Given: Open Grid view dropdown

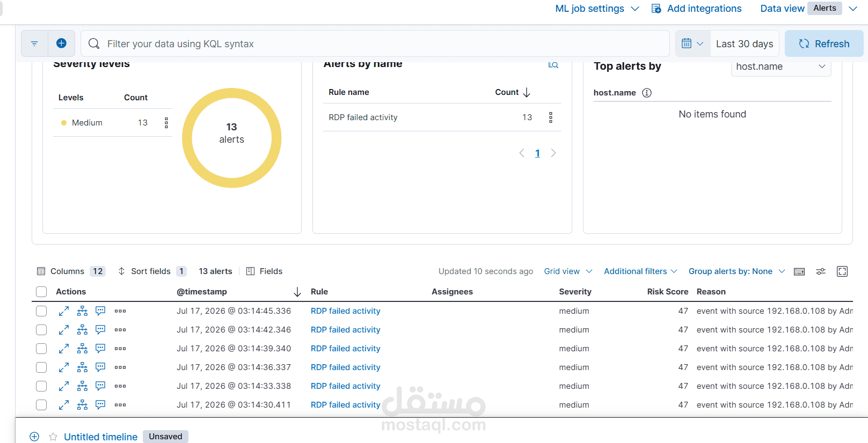Looking at the screenshot, I should (x=568, y=271).
